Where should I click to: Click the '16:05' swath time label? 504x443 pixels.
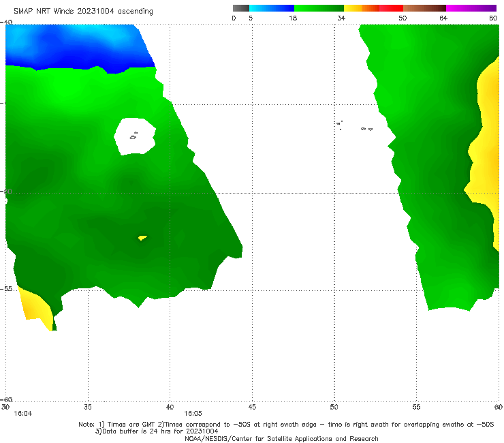pos(193,414)
